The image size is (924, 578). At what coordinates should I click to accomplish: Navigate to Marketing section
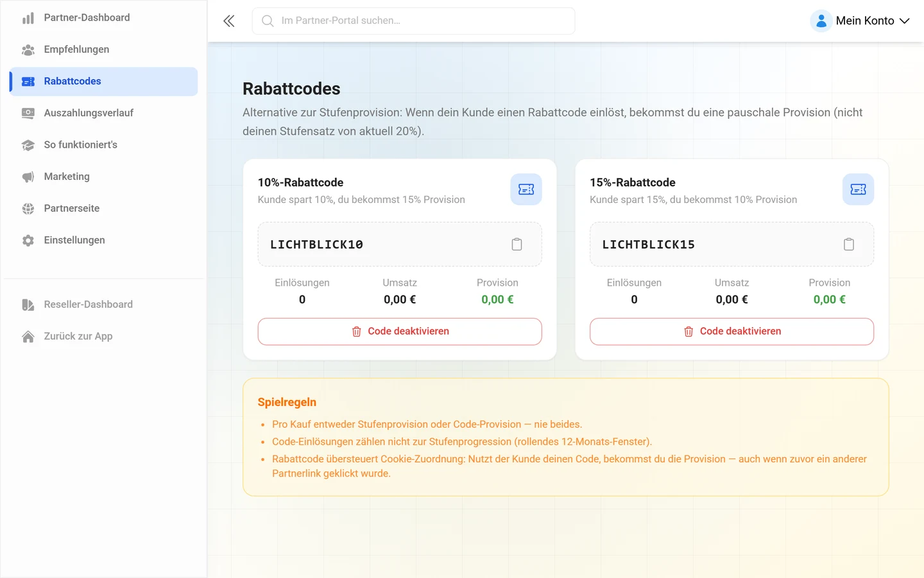click(103, 177)
